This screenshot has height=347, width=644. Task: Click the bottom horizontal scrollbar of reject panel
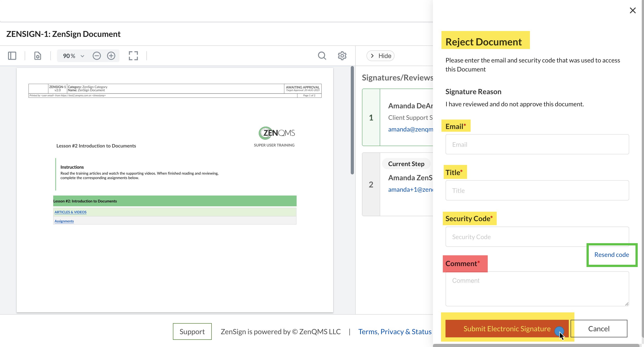(536, 345)
